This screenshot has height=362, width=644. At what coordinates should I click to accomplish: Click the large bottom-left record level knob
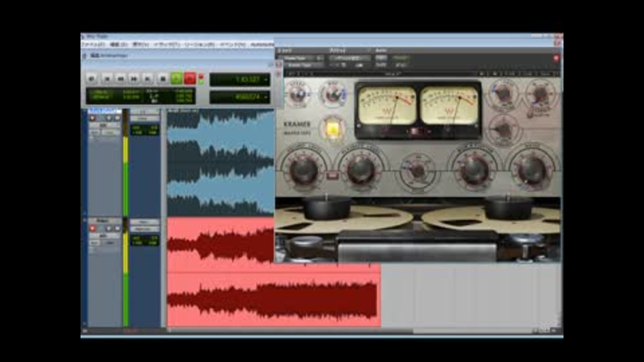[x=303, y=170]
